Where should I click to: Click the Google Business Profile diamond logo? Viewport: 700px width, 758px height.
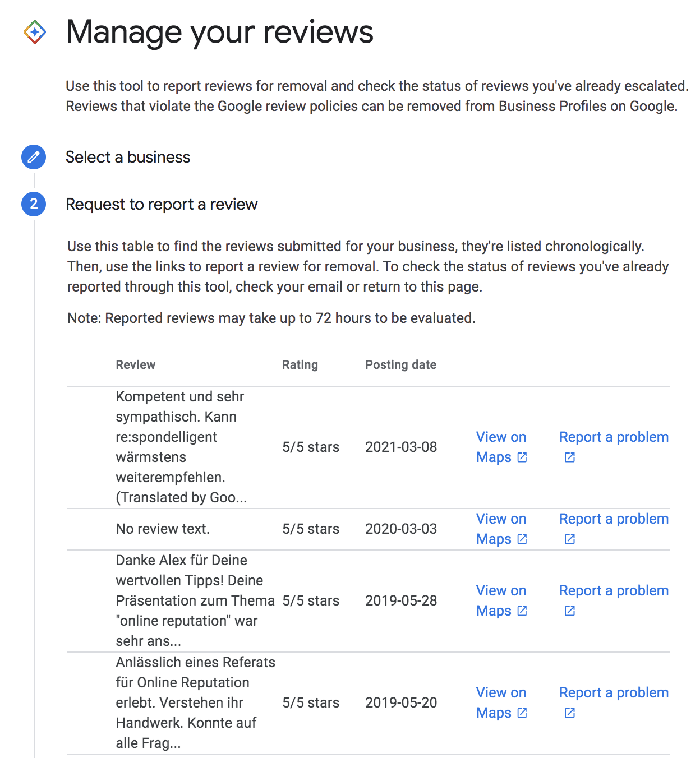(x=34, y=32)
